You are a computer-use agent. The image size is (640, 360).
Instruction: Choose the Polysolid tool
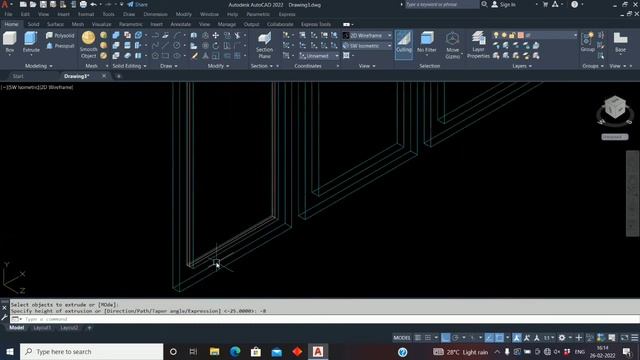[x=60, y=36]
